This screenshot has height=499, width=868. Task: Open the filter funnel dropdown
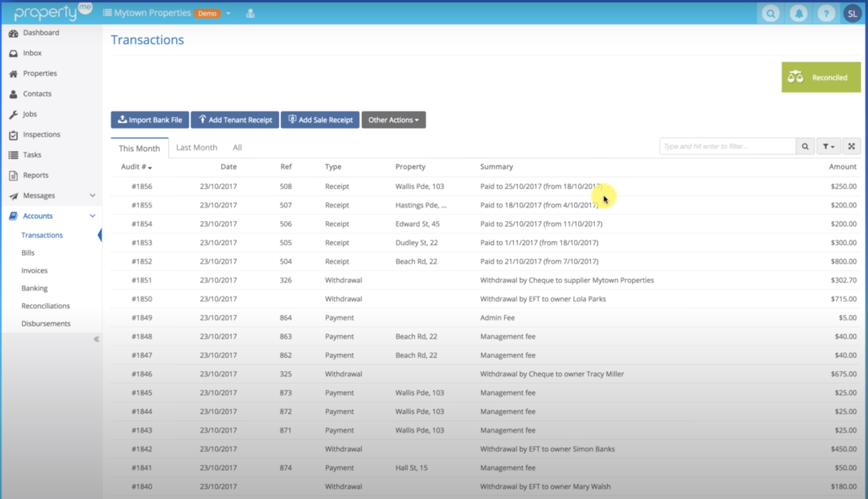click(x=828, y=146)
